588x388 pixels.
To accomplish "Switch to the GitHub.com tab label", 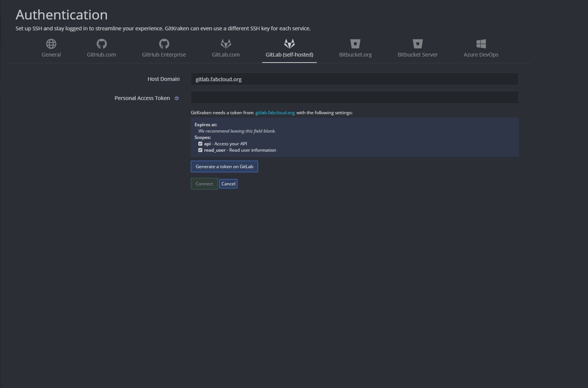I will pos(101,55).
